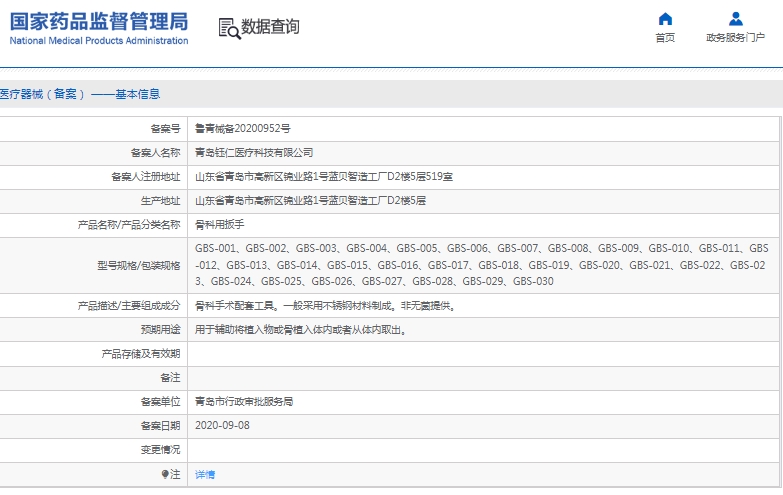Click the 型号规格/包装规格 label
The image size is (783, 495).
coord(139,265)
